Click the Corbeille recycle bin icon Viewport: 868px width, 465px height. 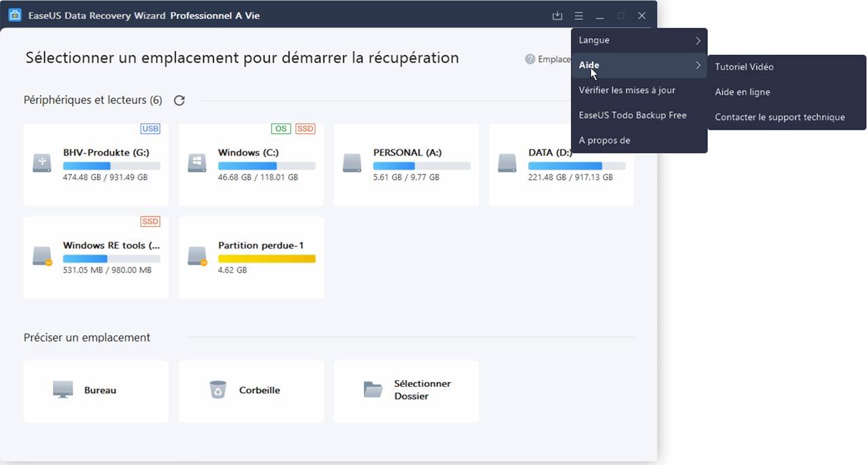click(x=218, y=390)
